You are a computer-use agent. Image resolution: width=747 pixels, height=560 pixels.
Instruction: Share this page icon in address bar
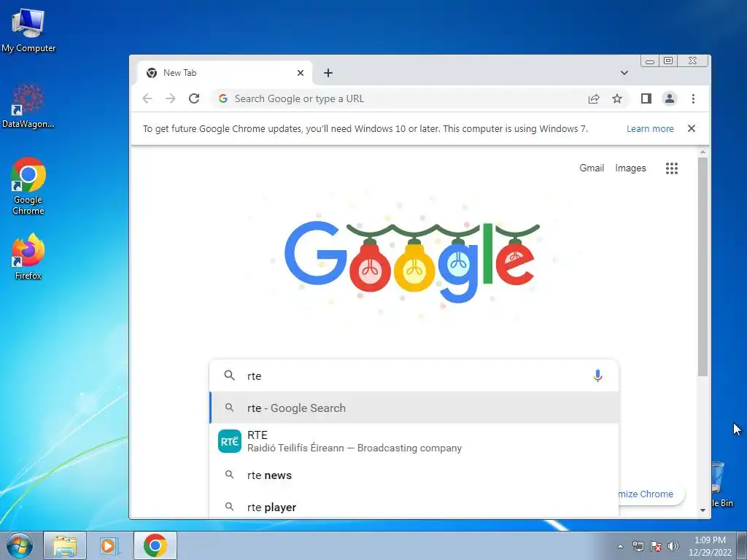[x=594, y=98]
